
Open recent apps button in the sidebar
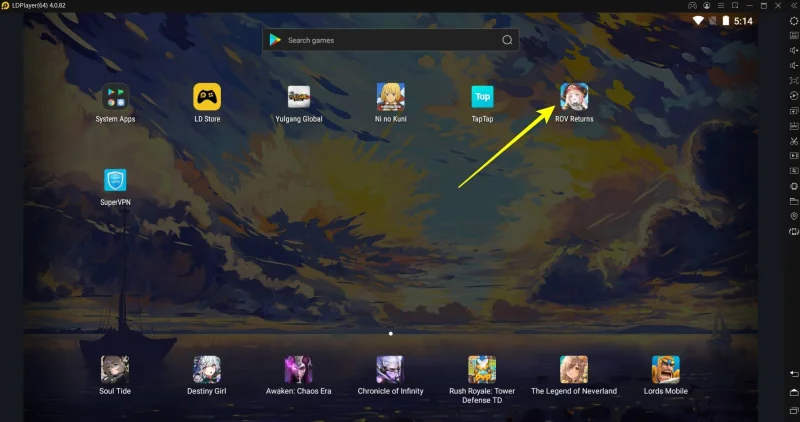[794, 410]
